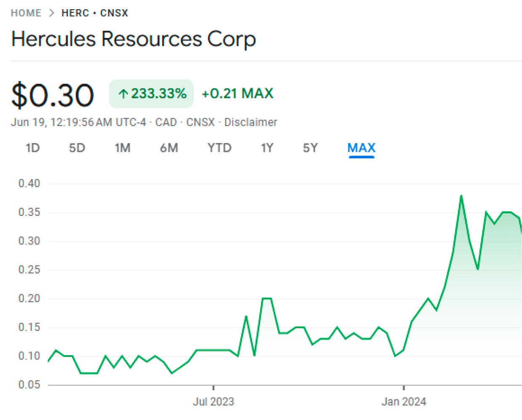Image resolution: width=522 pixels, height=420 pixels.
Task: Switch to the 5D range tab
Action: 77,148
